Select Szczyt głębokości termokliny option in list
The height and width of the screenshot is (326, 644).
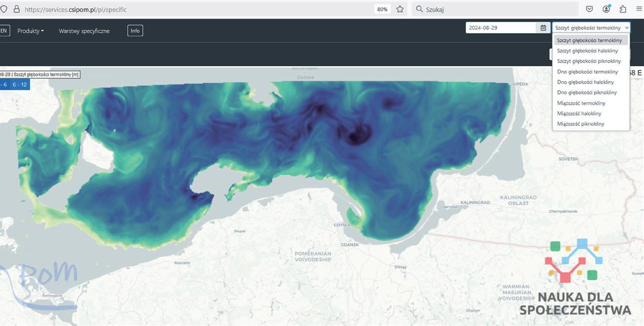591,40
